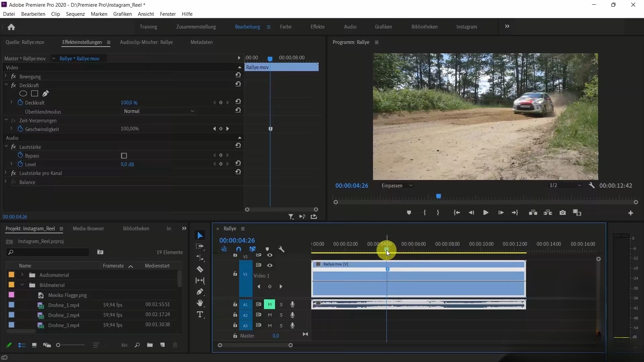Click the Selection tool at the toolbar top
This screenshot has height=362, width=644.
[x=200, y=236]
